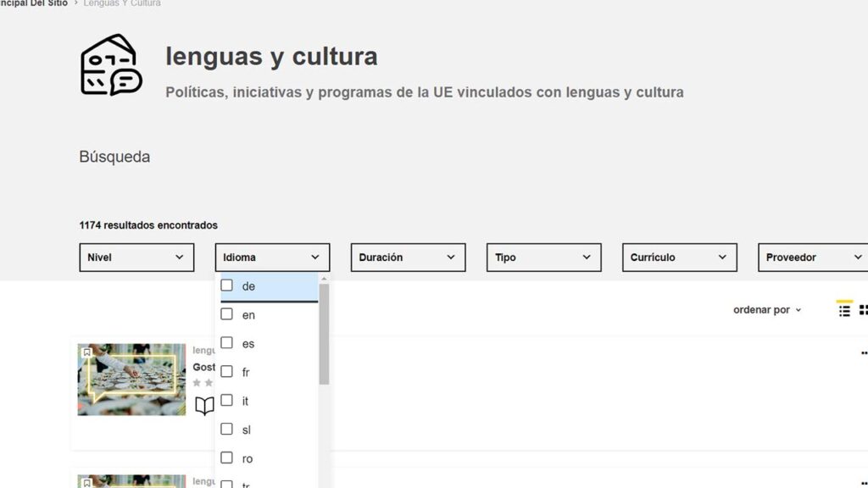
Task: Open the first result thumbnail image
Action: tap(131, 379)
